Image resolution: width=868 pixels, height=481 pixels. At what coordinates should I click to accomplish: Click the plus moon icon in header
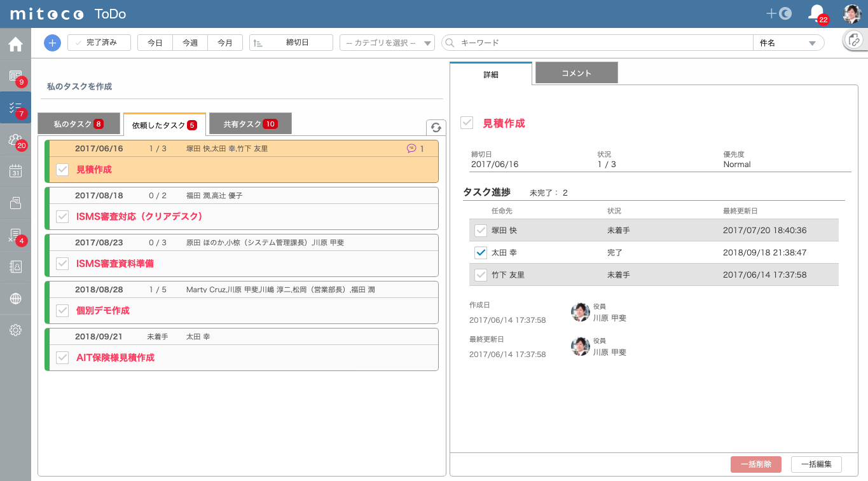[x=779, y=13]
